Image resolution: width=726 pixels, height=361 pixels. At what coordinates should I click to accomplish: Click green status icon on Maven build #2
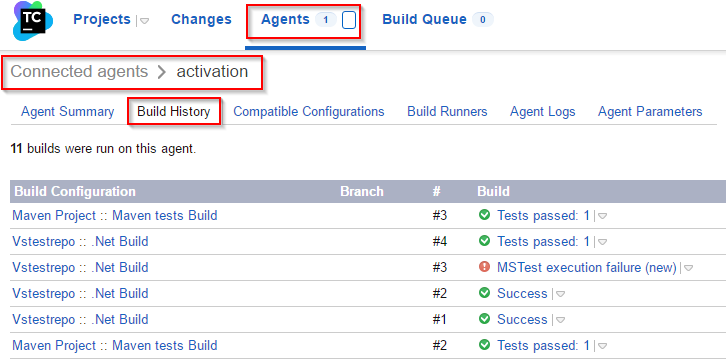tap(484, 345)
